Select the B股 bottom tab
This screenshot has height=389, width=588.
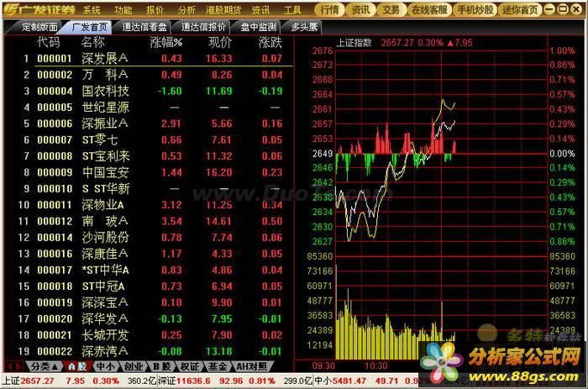pyautogui.click(x=161, y=366)
